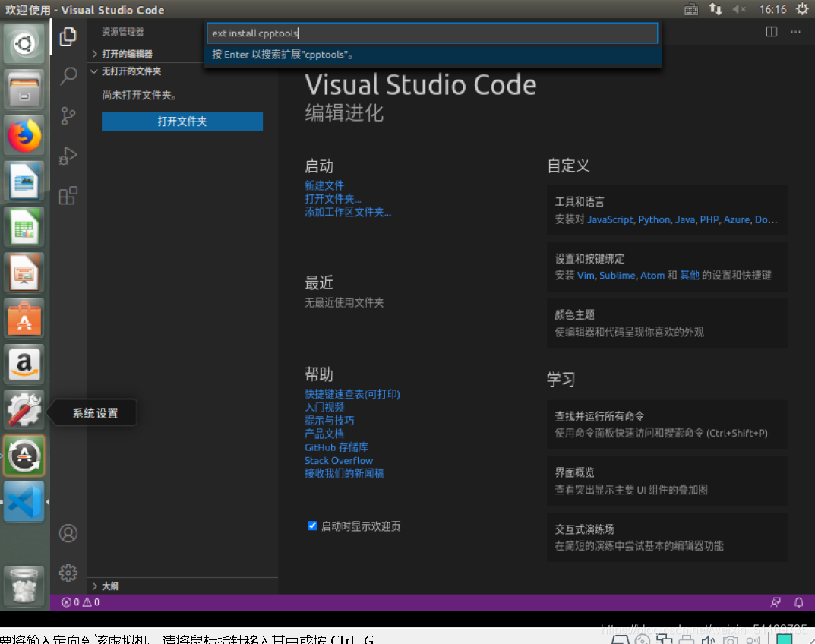Open LibreOffice Calc from the dock
Screen dimensions: 815x644
pyautogui.click(x=24, y=226)
